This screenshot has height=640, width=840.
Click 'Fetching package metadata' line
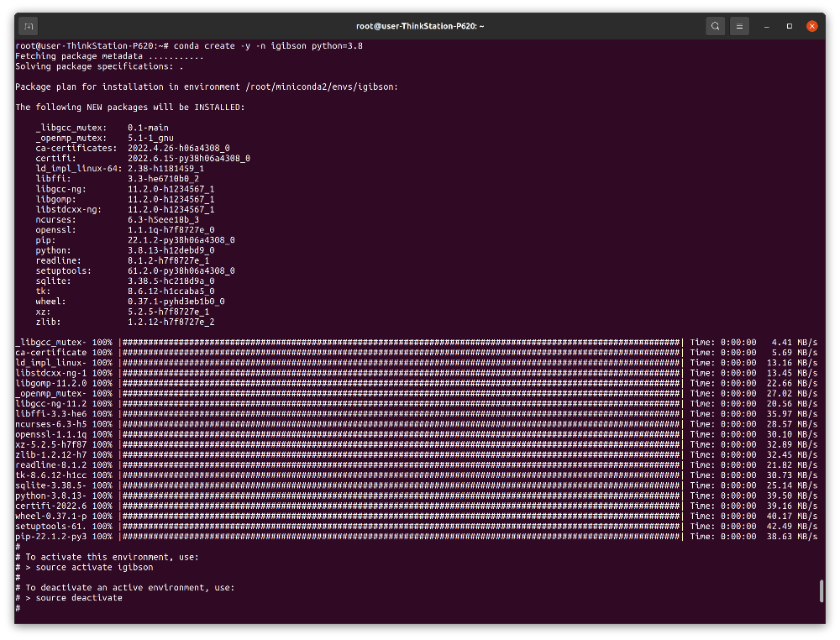(109, 56)
